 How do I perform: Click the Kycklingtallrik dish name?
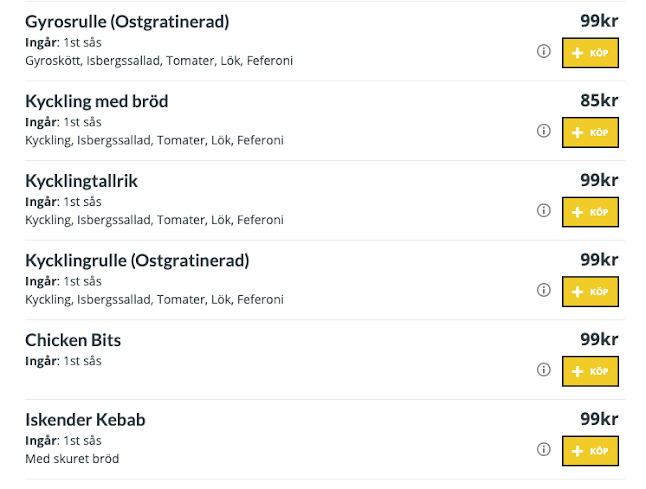pyautogui.click(x=81, y=181)
